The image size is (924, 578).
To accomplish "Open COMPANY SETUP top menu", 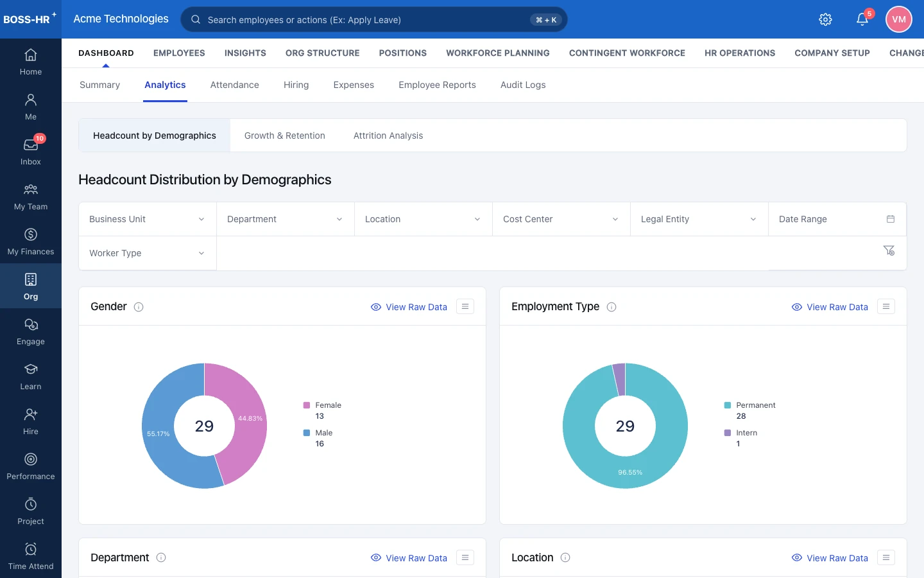I will 832,53.
